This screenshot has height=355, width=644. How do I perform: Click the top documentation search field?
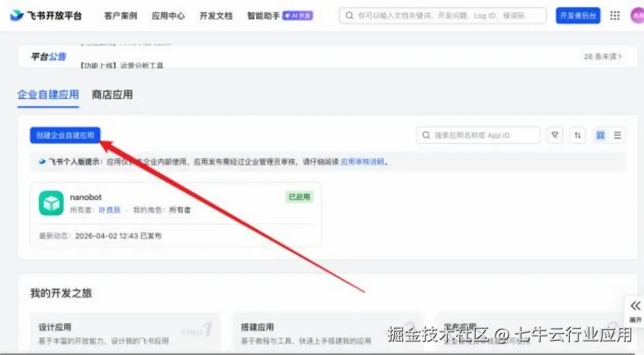(442, 16)
